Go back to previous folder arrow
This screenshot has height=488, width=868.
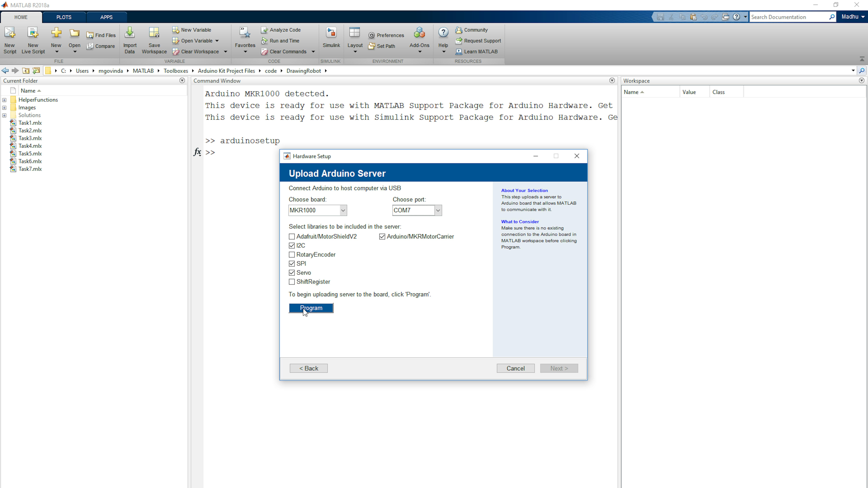[x=5, y=71]
